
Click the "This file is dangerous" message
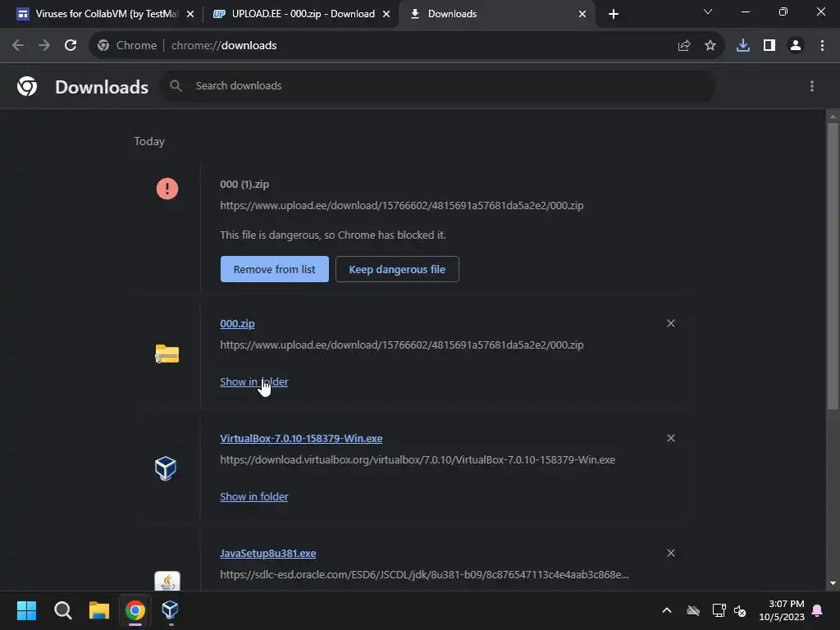point(333,235)
